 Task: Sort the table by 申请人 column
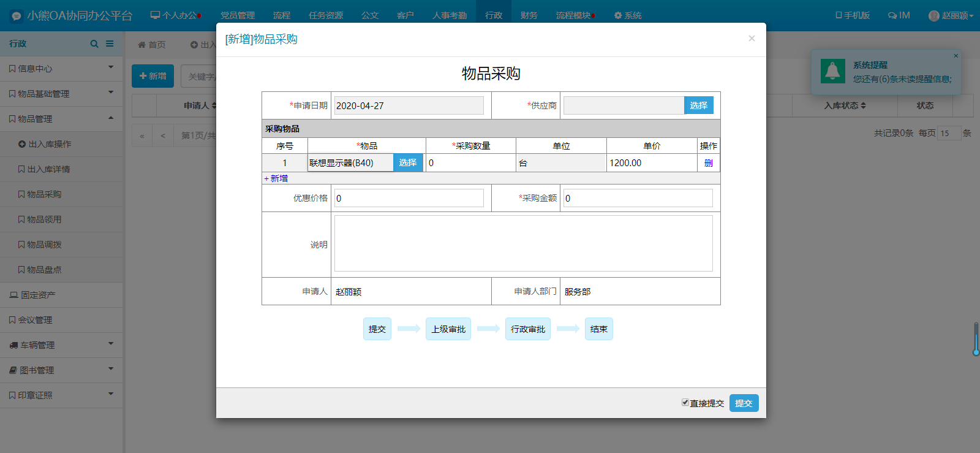coord(200,105)
